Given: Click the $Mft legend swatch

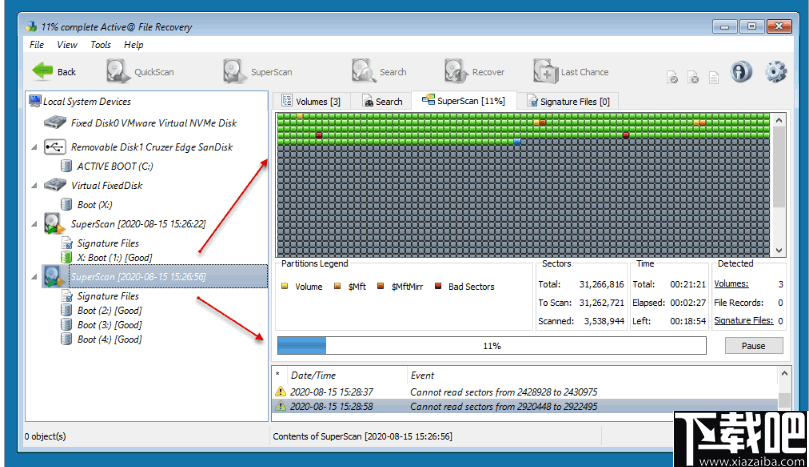Looking at the screenshot, I should 337,286.
